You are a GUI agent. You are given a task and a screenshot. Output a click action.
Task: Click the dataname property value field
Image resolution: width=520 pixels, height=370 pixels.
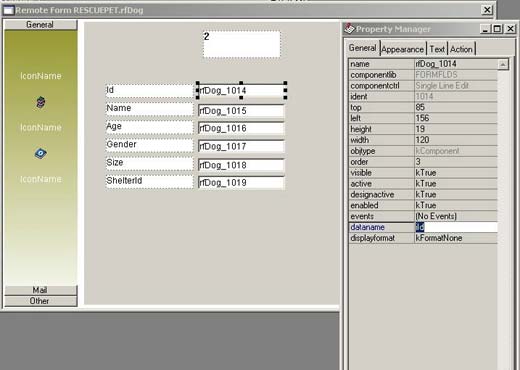click(x=456, y=227)
